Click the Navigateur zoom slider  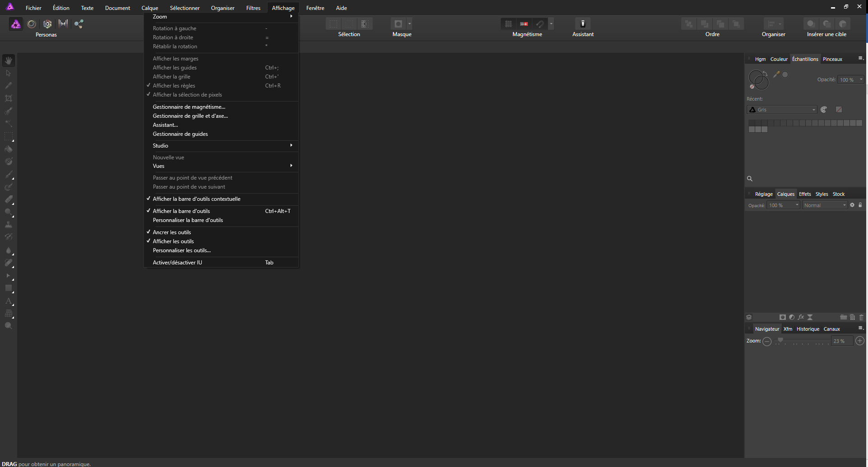point(802,341)
